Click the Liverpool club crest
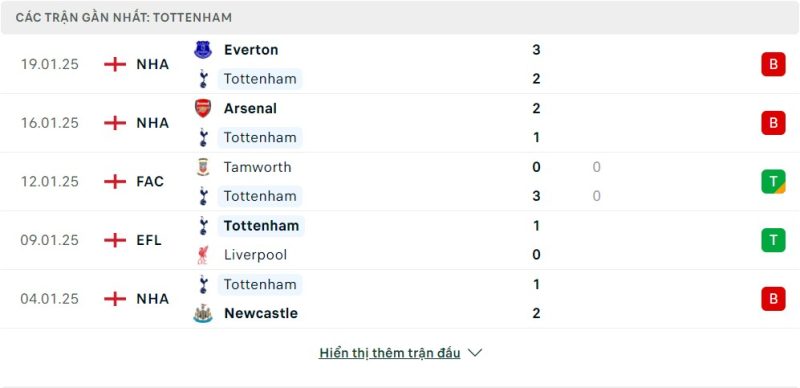800x388 pixels. click(203, 255)
